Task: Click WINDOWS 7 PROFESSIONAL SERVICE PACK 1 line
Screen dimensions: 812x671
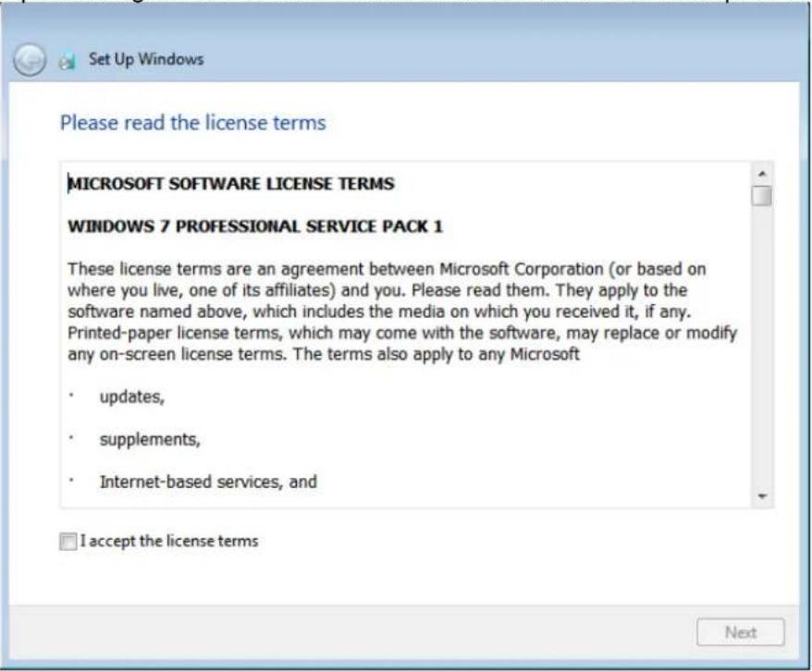Action: click(x=255, y=226)
